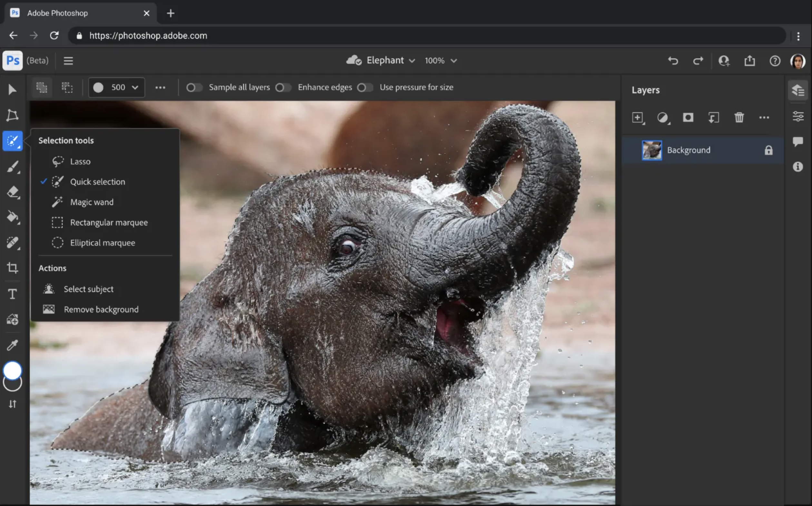812x506 pixels.
Task: Select the Move tool in toolbar
Action: click(12, 89)
